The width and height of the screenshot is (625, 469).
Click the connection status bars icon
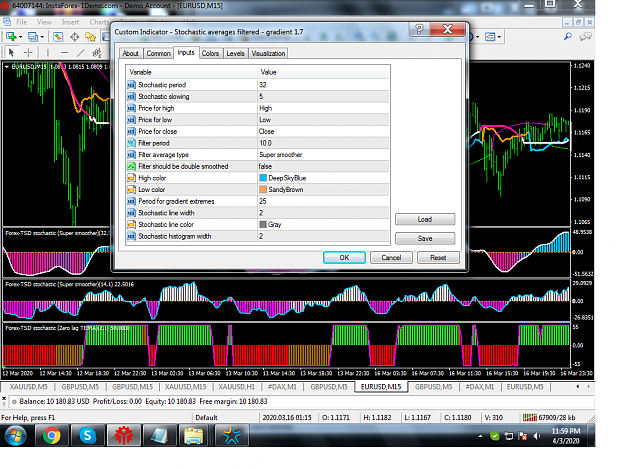pos(529,418)
